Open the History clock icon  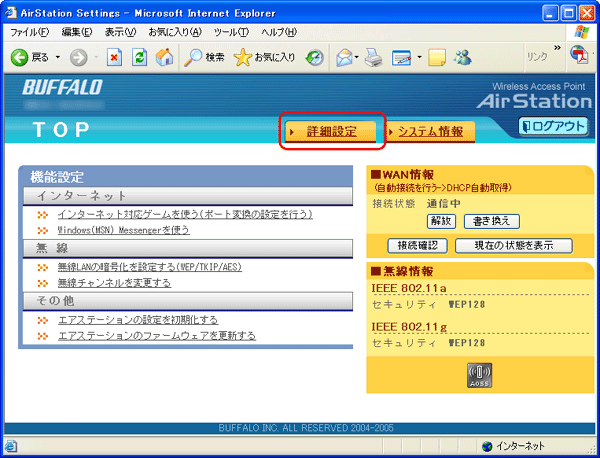(315, 58)
